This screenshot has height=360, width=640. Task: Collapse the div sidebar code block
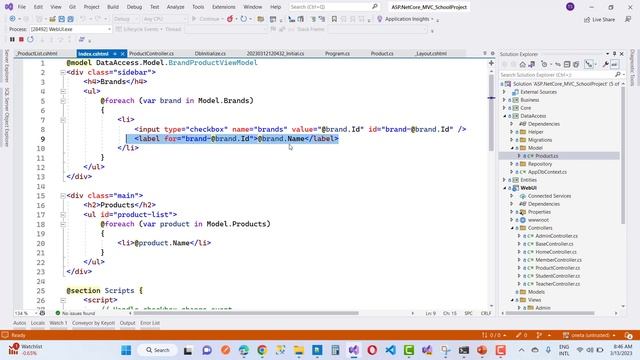(x=63, y=72)
